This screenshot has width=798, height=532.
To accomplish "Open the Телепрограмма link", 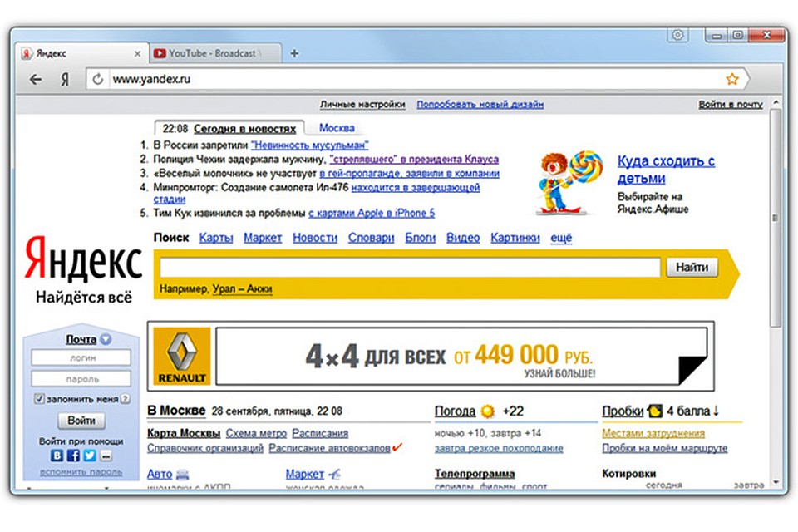I will pos(475,474).
